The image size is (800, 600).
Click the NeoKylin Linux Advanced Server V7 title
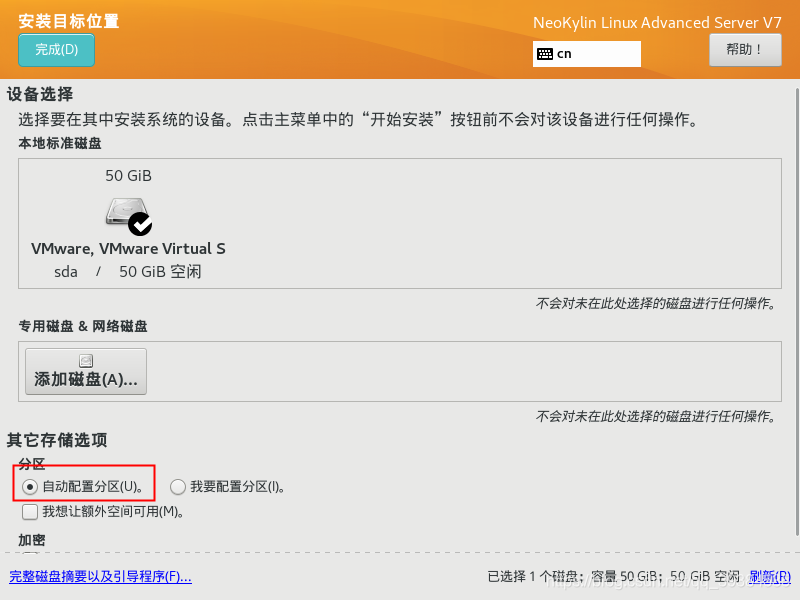[x=657, y=22]
